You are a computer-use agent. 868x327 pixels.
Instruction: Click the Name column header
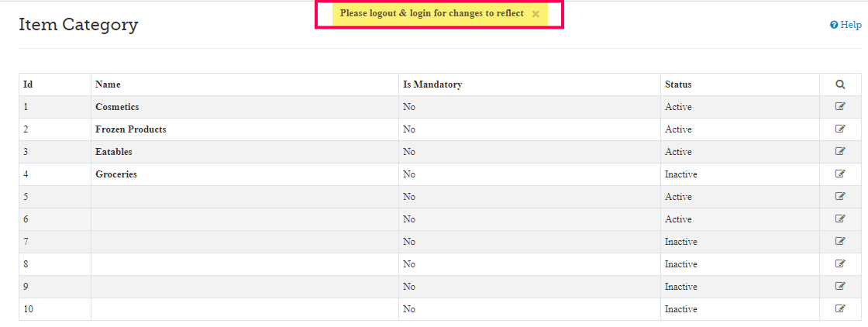pyautogui.click(x=108, y=84)
